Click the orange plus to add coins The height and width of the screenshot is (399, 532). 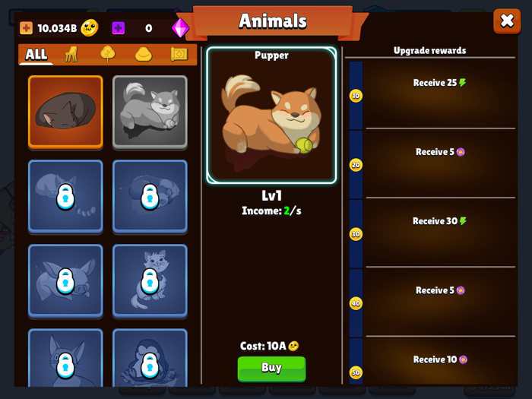(x=26, y=28)
